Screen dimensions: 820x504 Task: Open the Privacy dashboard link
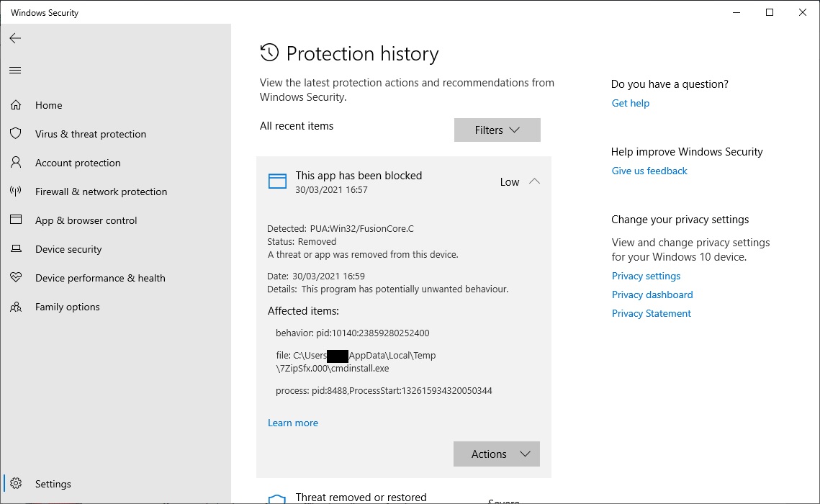652,294
